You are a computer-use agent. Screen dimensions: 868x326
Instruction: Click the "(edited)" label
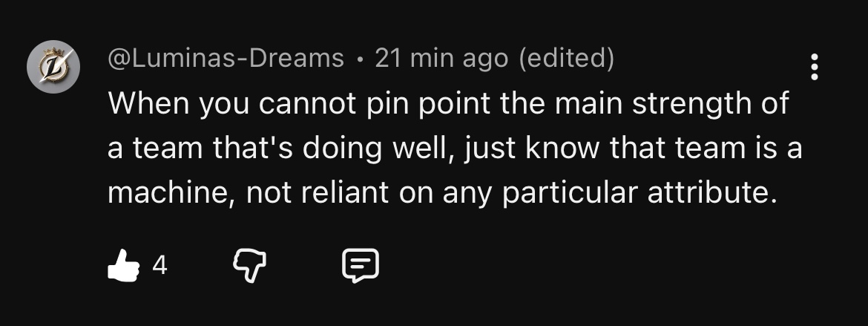566,58
